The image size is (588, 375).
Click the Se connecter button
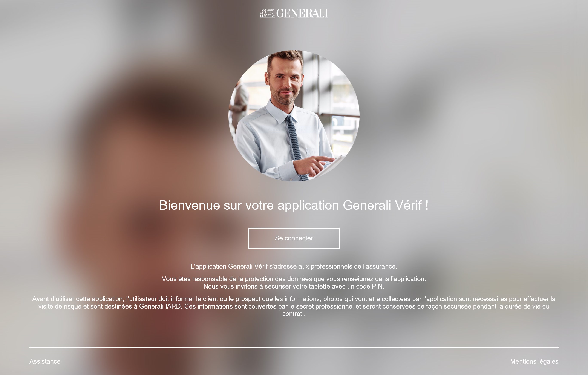(294, 238)
